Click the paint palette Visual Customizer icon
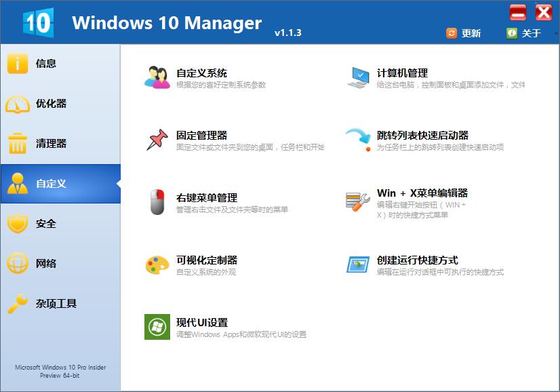Image resolution: width=560 pixels, height=392 pixels. (157, 264)
